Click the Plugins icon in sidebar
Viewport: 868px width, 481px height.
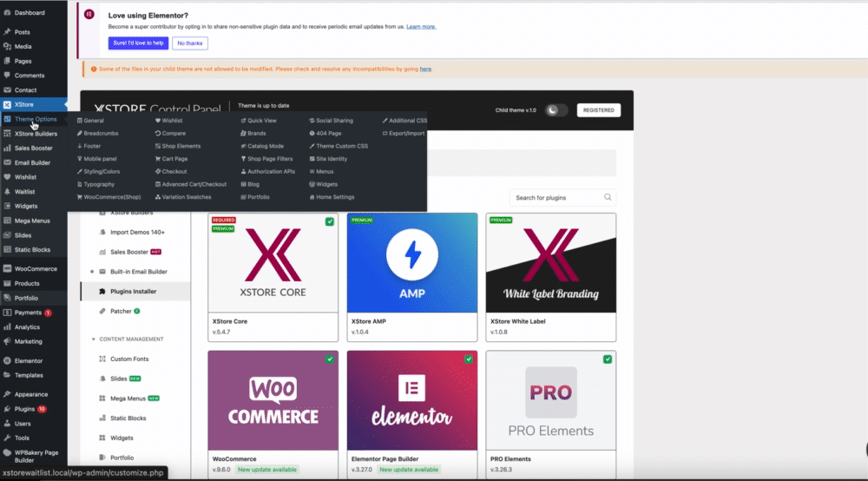click(x=7, y=408)
